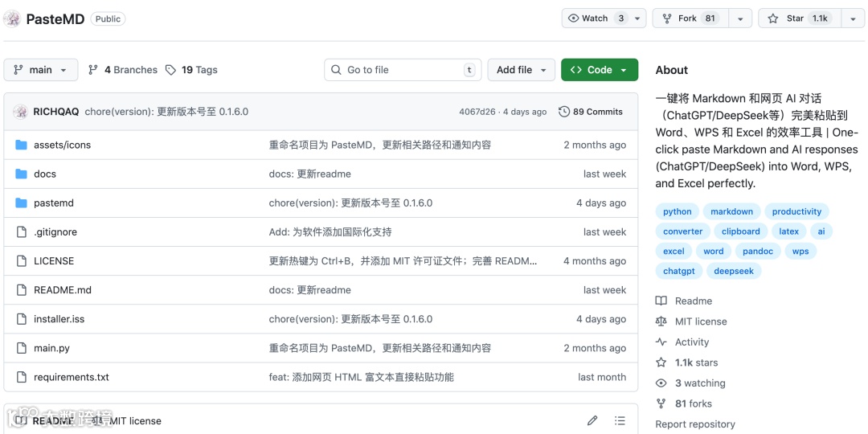Click the RICHQAQ author name
Viewport: 868px width, 434px height.
click(56, 112)
